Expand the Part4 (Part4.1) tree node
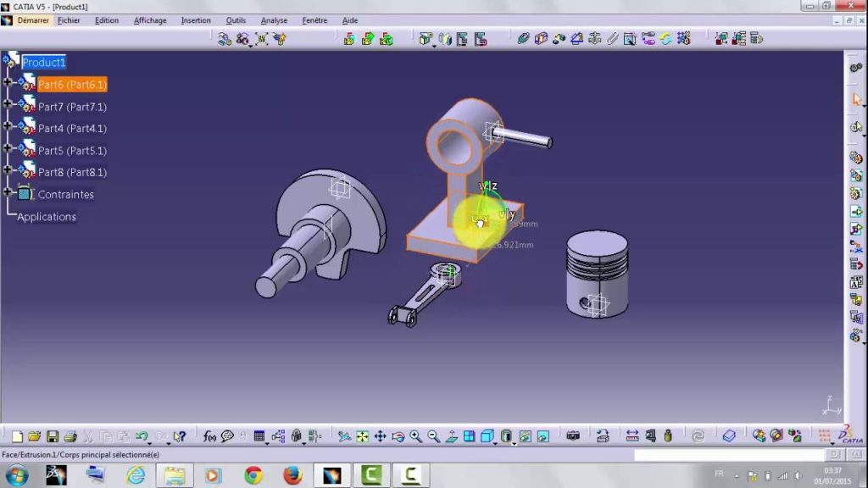The height and width of the screenshot is (488, 868). [x=8, y=126]
